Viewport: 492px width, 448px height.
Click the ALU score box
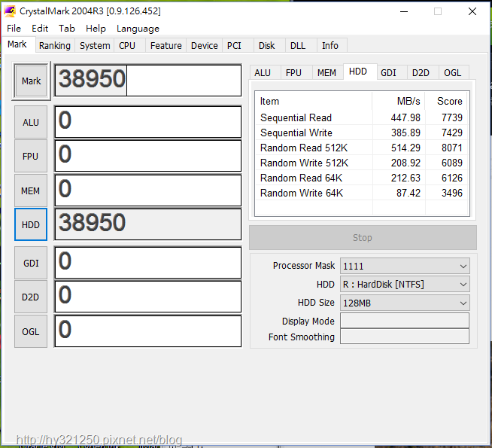148,122
